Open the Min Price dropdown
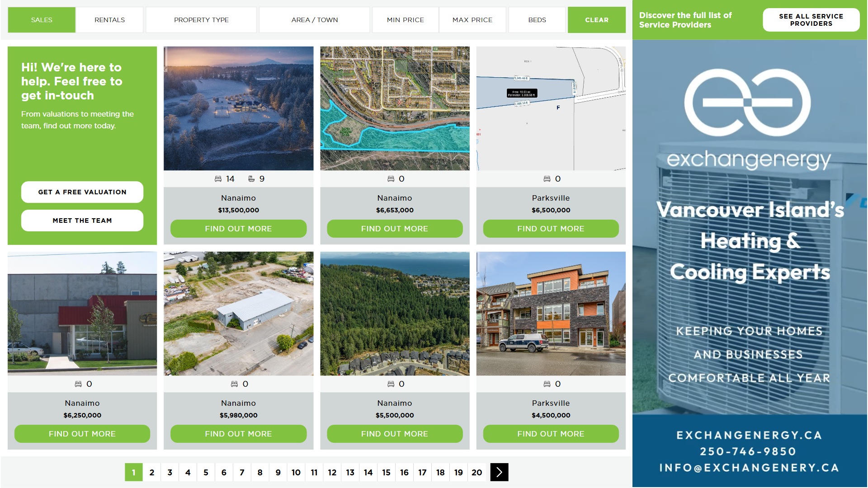The image size is (868, 488). click(405, 20)
